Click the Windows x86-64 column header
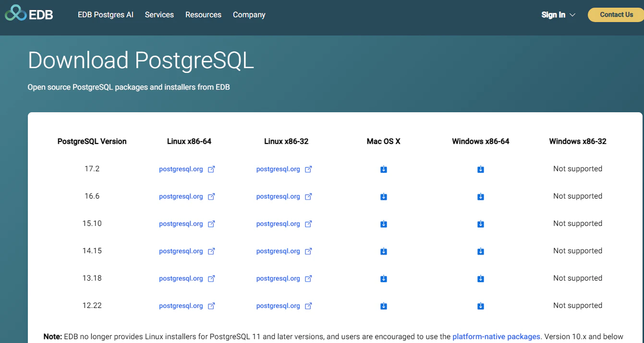The height and width of the screenshot is (343, 644). [481, 142]
